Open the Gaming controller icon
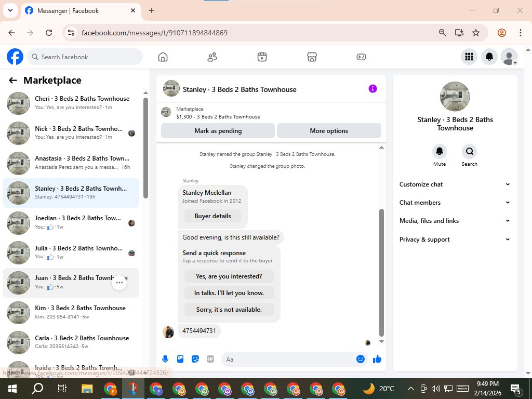 (x=361, y=57)
